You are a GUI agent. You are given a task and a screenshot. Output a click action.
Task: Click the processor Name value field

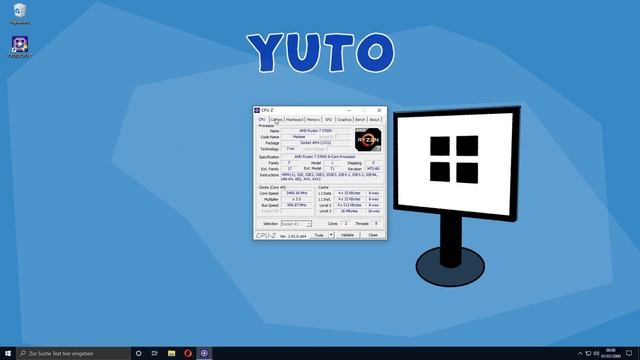click(316, 131)
